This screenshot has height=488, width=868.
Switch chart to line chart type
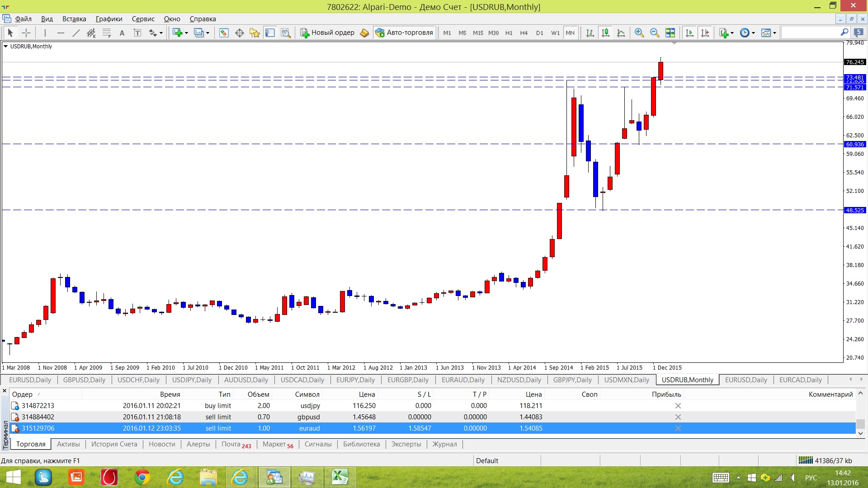[621, 33]
